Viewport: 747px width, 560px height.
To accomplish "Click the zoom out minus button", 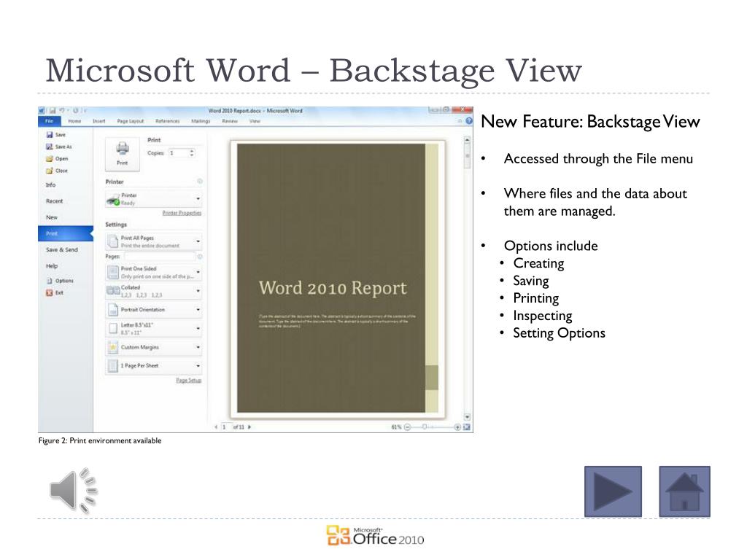I will click(x=407, y=427).
